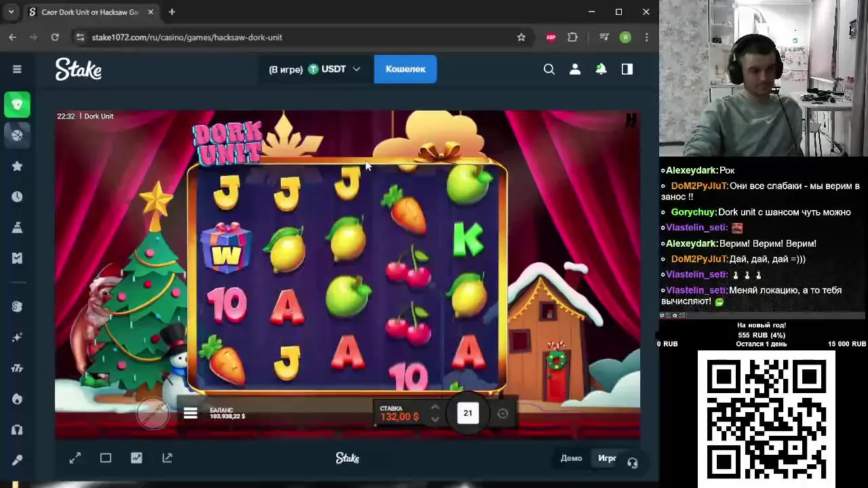
Task: Toggle the right side panel icon
Action: (627, 69)
